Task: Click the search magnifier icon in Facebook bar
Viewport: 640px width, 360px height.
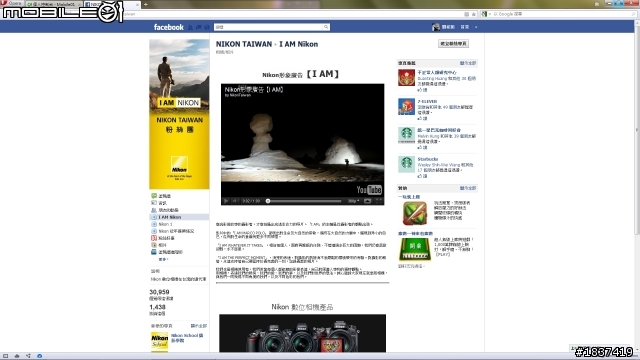Action: click(326, 27)
